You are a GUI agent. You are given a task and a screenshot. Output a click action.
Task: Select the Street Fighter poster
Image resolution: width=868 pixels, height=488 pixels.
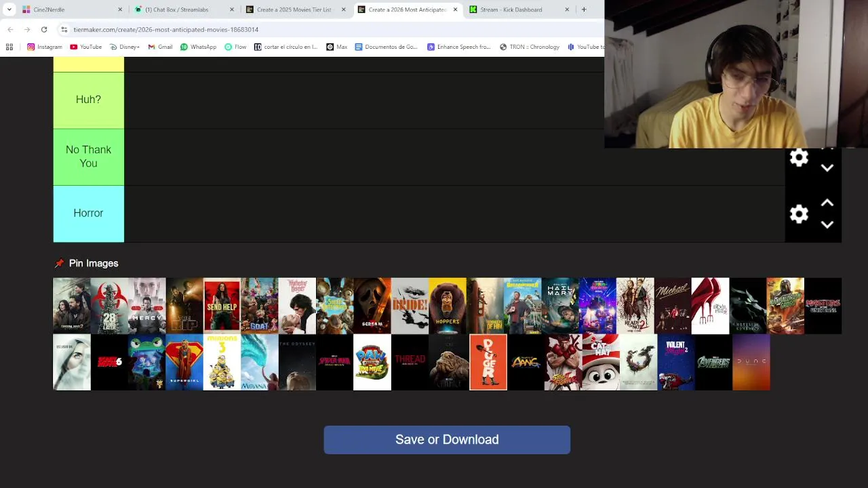[563, 363]
